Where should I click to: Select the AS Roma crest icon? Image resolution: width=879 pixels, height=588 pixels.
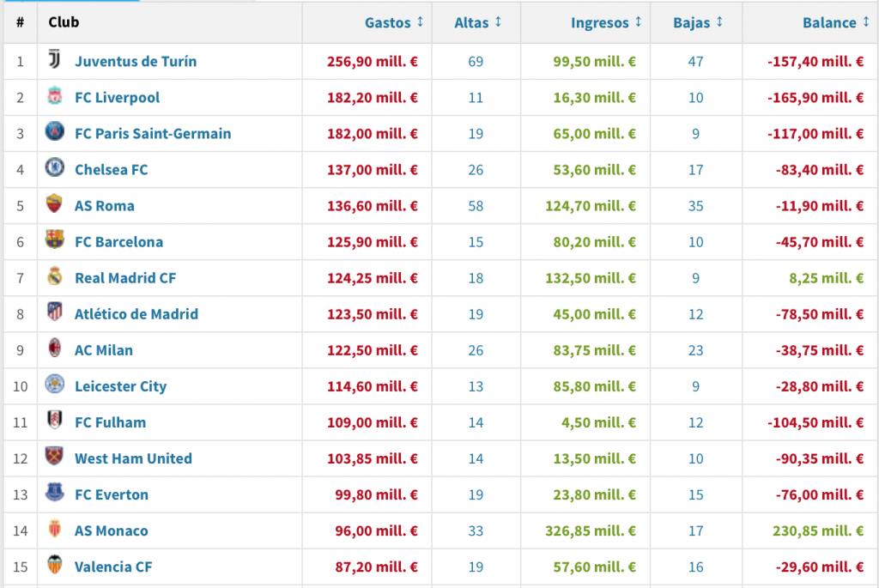54,204
